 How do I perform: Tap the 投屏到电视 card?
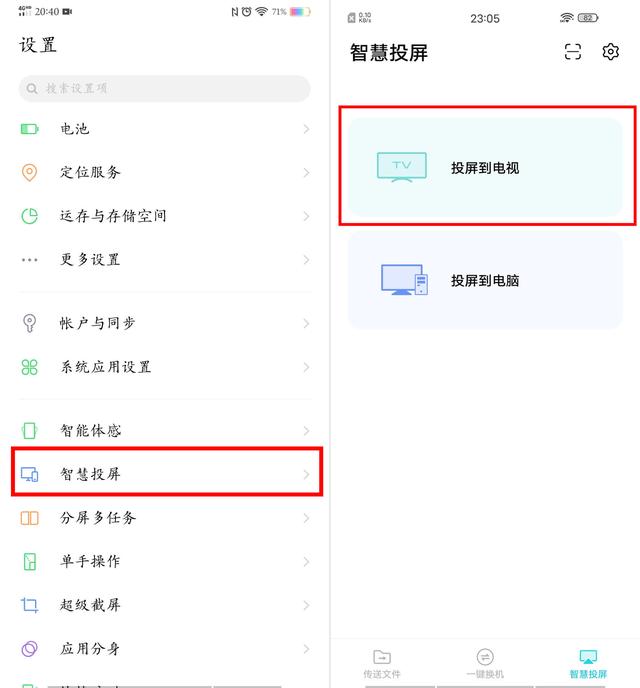tap(485, 167)
